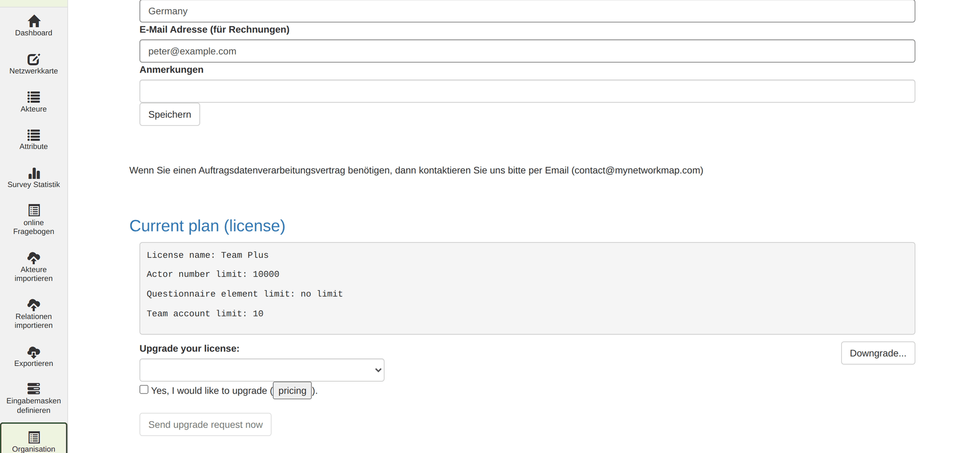Open the Dashboard home icon

coord(34,21)
